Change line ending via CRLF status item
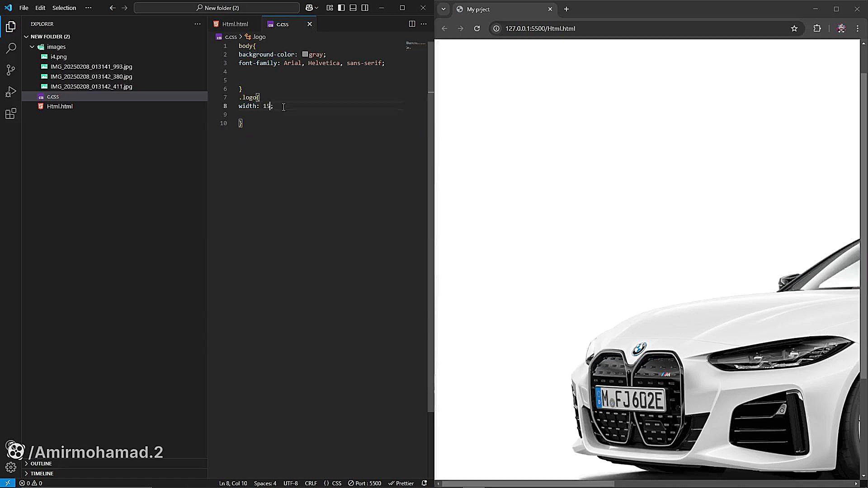Screen dimensions: 868x488 [311, 483]
